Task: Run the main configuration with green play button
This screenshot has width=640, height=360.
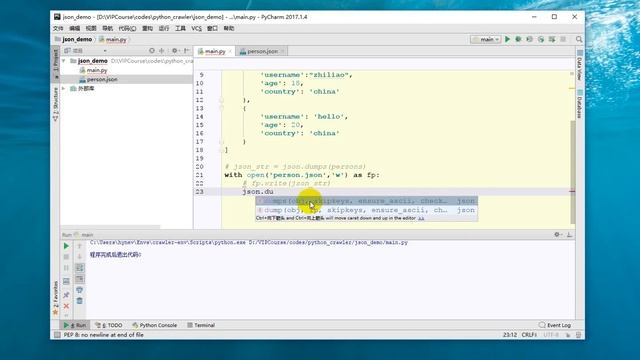Action: (507, 39)
